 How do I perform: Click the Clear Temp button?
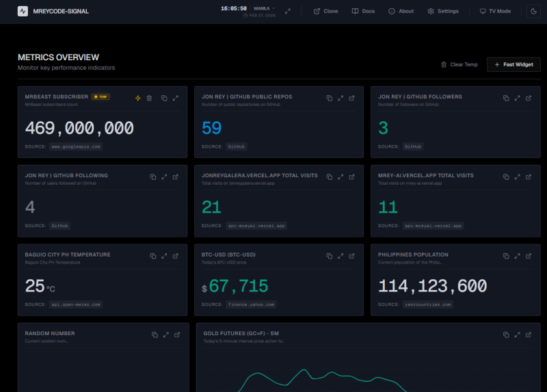459,64
